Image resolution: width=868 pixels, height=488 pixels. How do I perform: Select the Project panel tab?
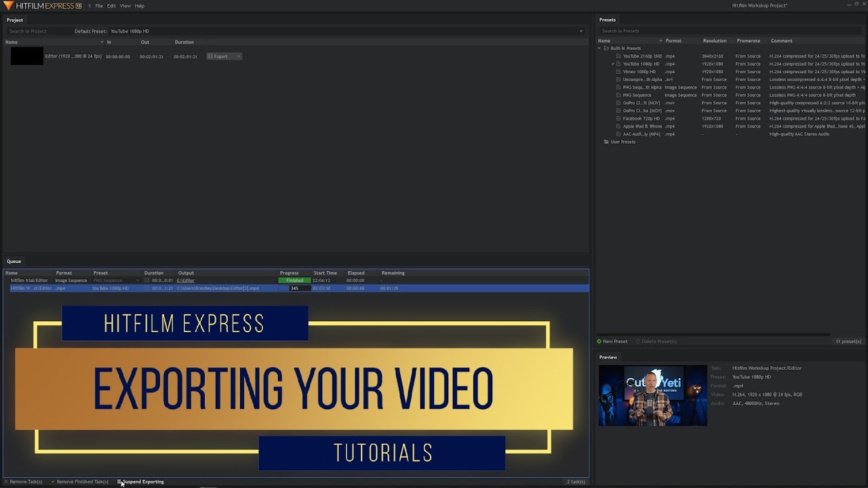tap(15, 20)
